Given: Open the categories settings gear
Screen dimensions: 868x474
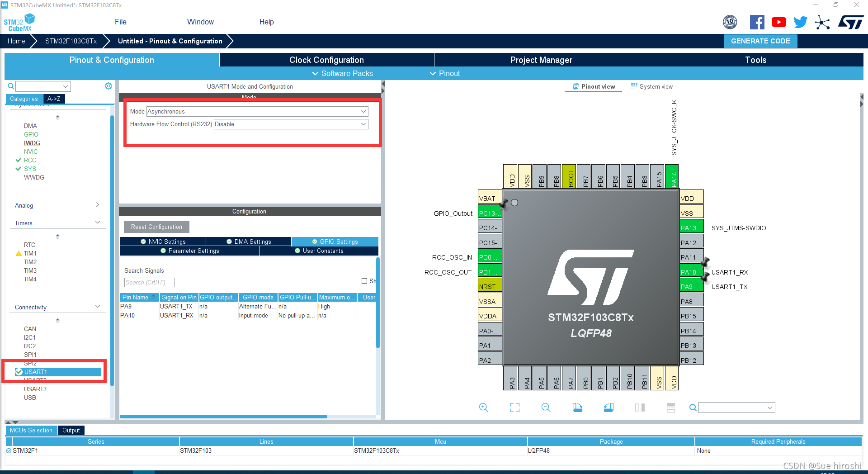Looking at the screenshot, I should pos(108,86).
